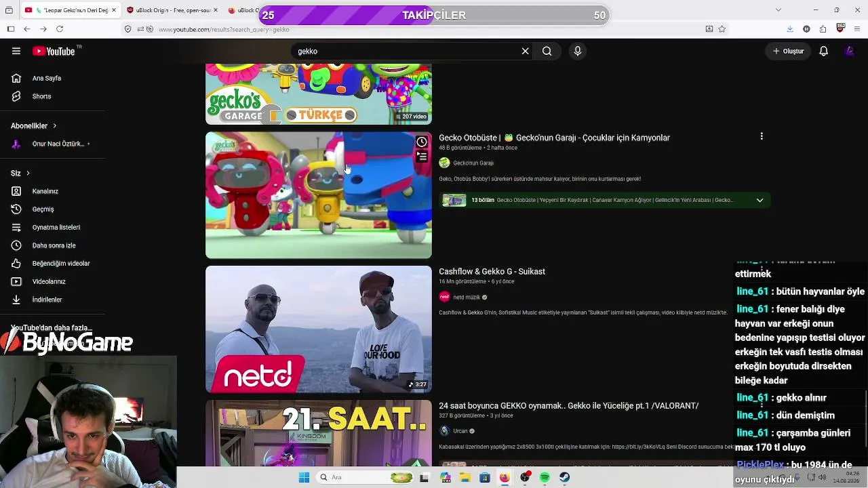Expand the Siz section
The height and width of the screenshot is (488, 868).
(20, 173)
